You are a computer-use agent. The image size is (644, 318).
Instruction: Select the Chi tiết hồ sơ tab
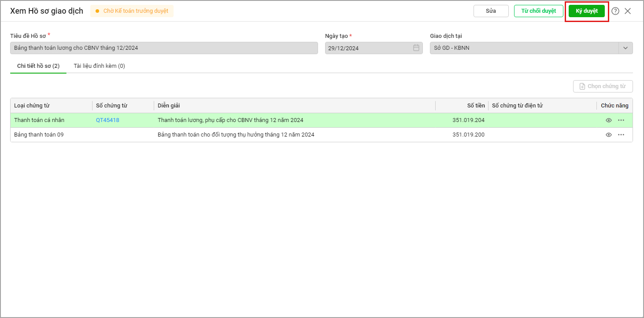[38, 66]
